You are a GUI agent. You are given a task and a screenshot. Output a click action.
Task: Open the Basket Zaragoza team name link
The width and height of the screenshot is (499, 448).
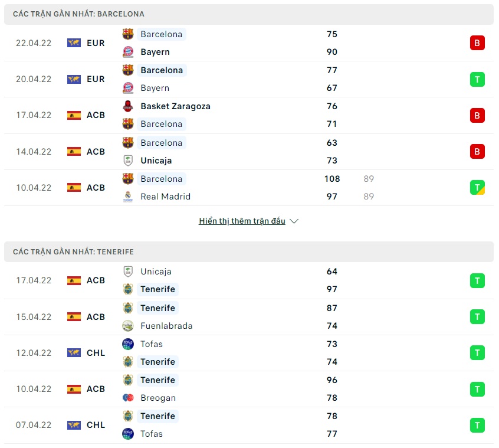175,106
